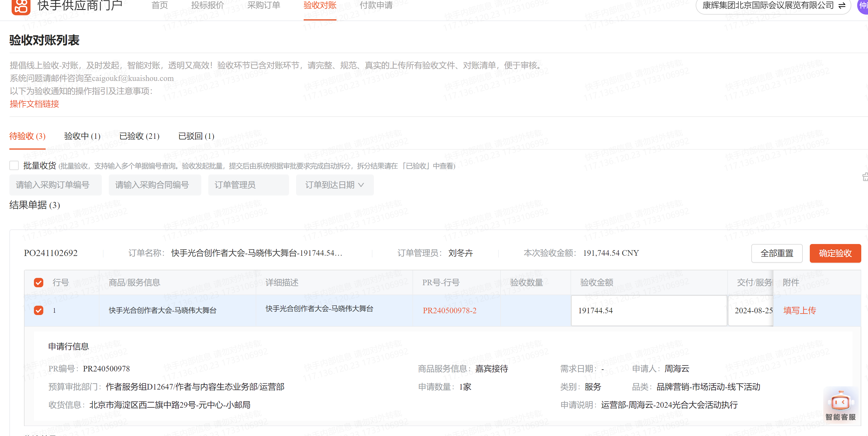Open the 已驳回 (1) tab
Screen dimensions: 868x436
pos(196,136)
